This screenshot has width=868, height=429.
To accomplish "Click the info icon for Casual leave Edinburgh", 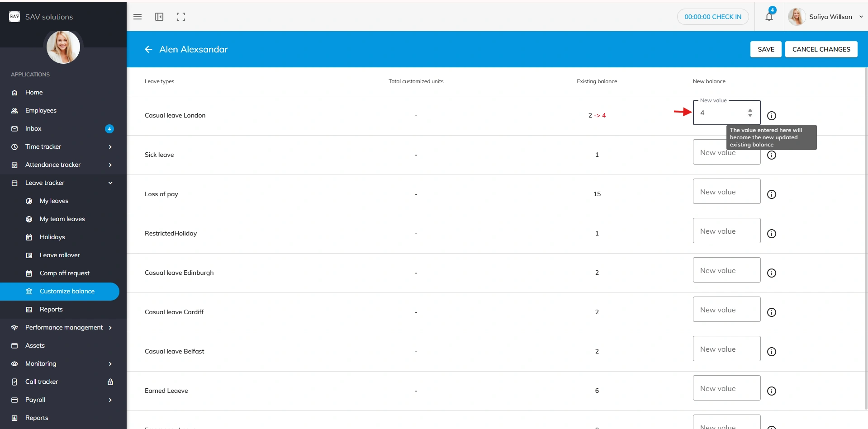I will [772, 273].
